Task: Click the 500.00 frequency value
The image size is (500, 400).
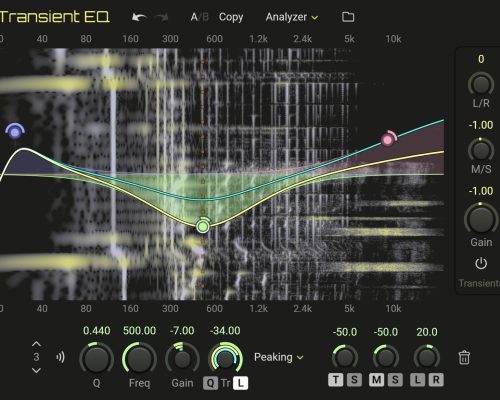Action: pyautogui.click(x=139, y=331)
